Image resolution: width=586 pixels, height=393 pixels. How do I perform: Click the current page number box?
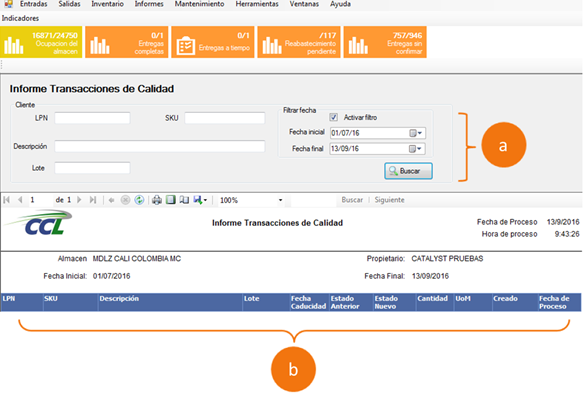40,200
